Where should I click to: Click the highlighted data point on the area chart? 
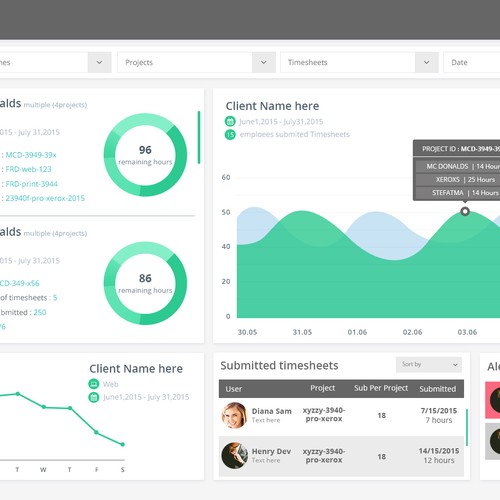click(x=465, y=211)
